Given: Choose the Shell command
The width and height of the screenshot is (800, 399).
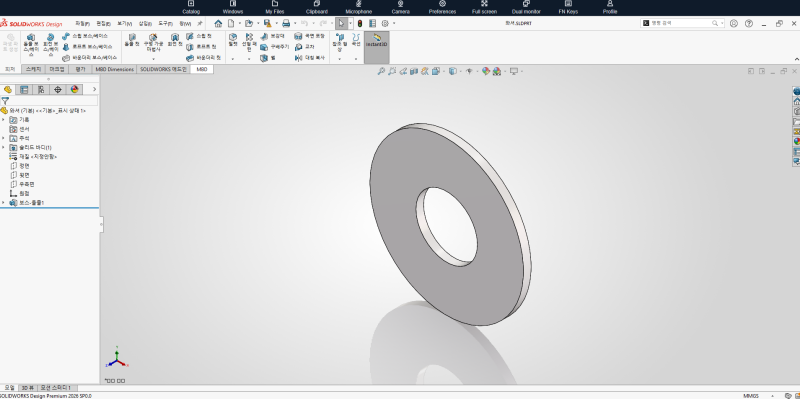Looking at the screenshot, I should 268,58.
